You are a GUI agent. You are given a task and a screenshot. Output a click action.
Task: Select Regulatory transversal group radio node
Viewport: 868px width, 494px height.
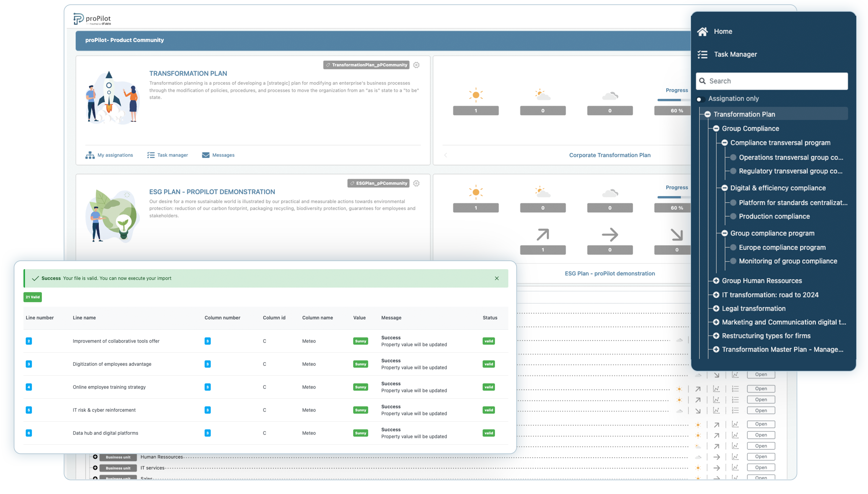tap(733, 171)
